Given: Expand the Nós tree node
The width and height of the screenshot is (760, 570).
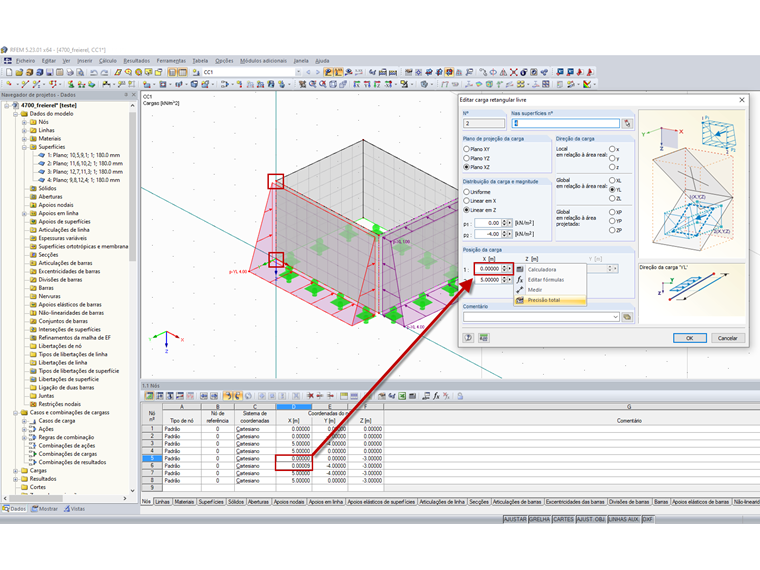Looking at the screenshot, I should tap(24, 122).
